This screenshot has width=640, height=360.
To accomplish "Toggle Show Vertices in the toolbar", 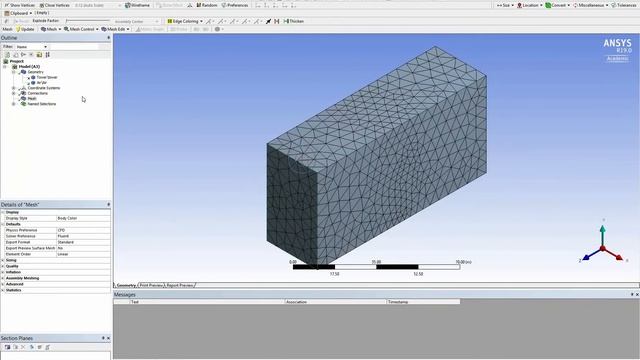I will [20, 5].
